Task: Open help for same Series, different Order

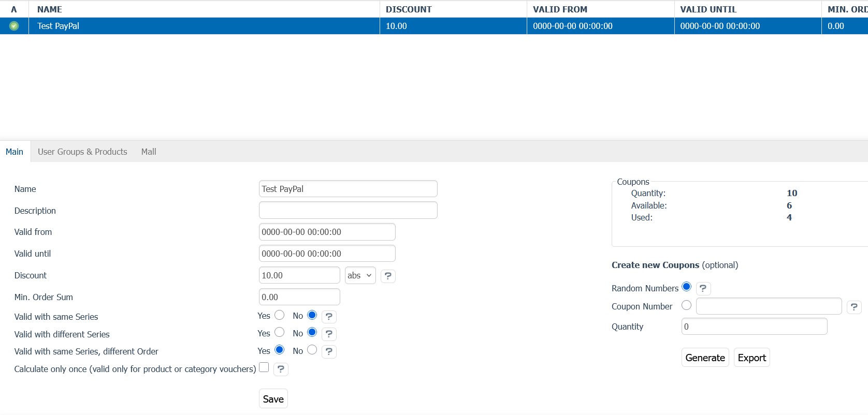Action: point(329,351)
